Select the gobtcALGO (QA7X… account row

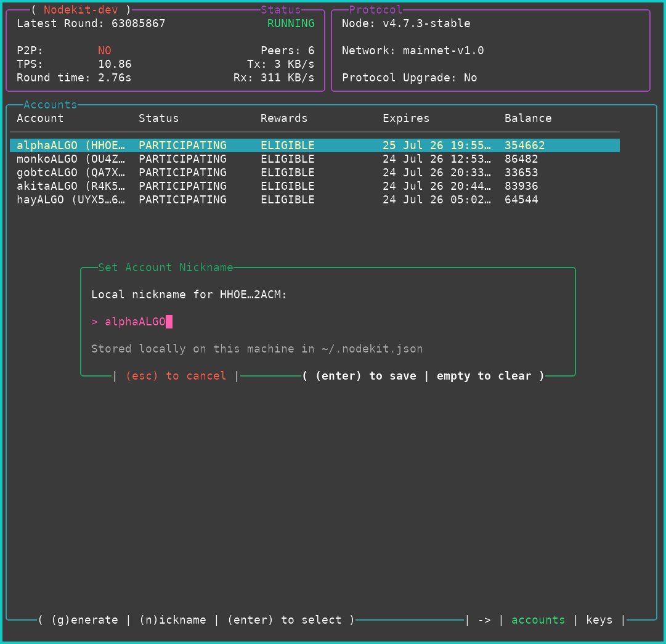(315, 173)
